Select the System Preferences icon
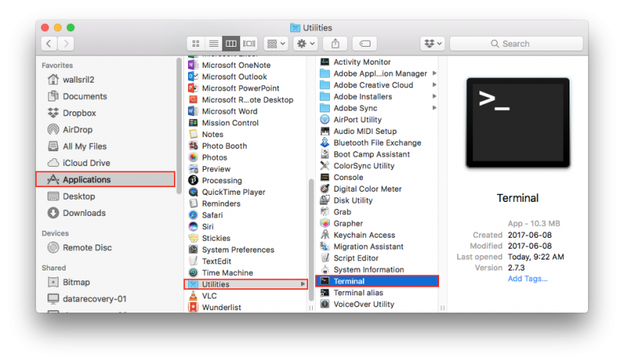This screenshot has height=364, width=624. click(x=193, y=249)
